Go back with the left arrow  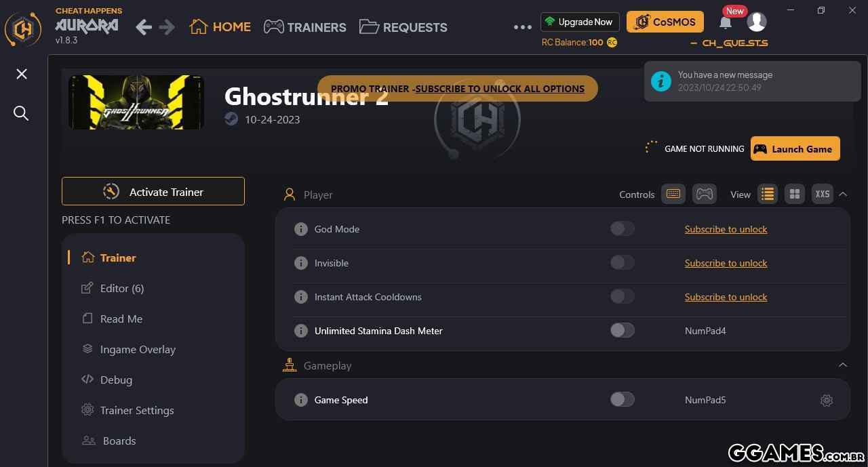click(143, 27)
